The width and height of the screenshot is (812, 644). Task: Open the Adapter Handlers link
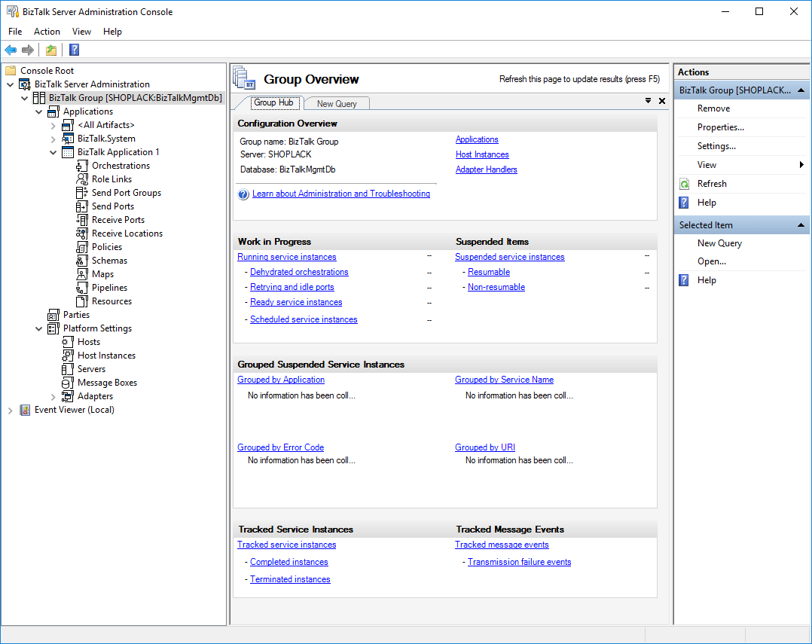tap(486, 169)
